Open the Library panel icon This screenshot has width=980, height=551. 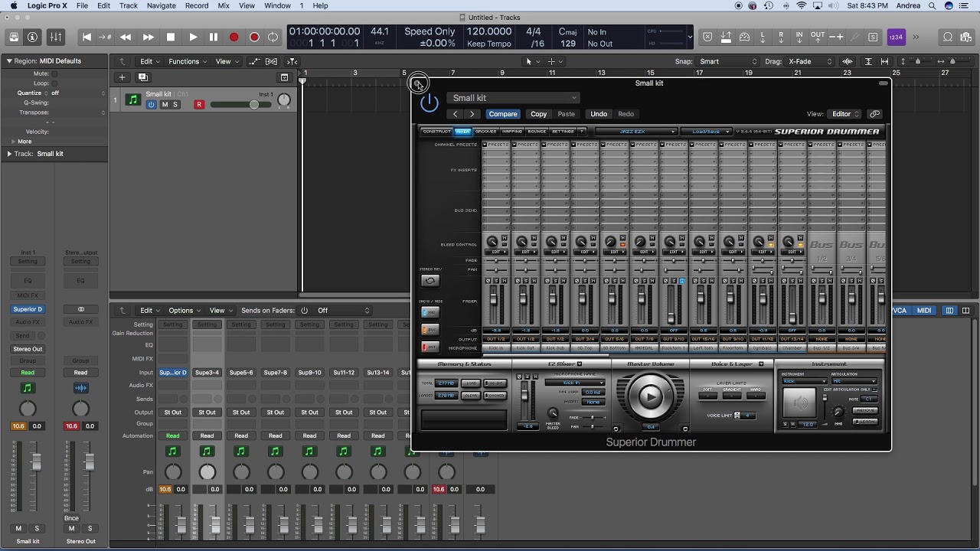tap(14, 37)
